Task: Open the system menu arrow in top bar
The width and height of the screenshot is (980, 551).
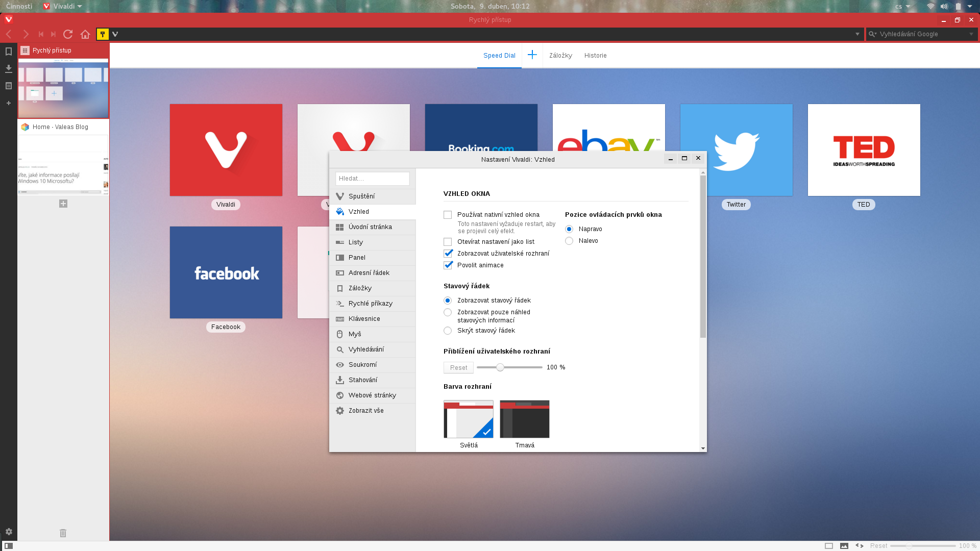Action: (970, 6)
